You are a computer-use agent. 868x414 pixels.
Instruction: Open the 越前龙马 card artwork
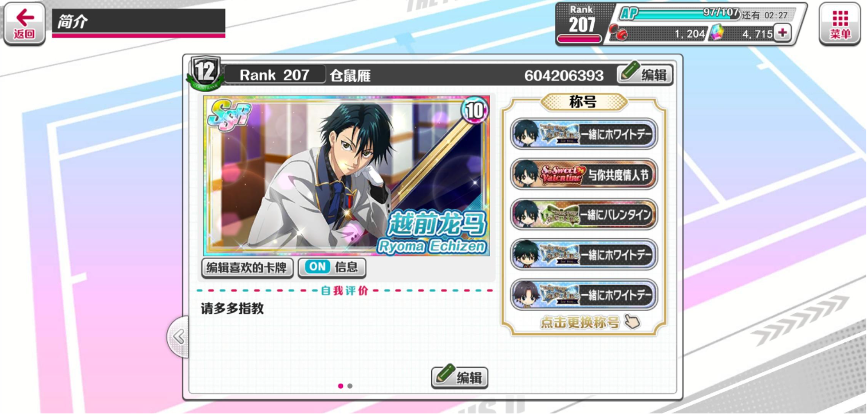347,175
